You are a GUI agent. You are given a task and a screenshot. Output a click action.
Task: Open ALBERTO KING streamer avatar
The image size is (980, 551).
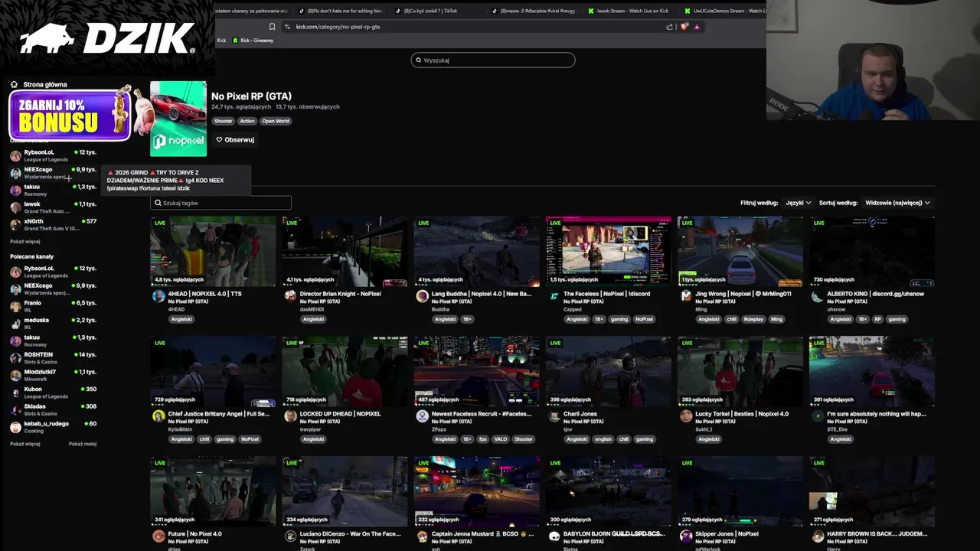[x=818, y=296]
